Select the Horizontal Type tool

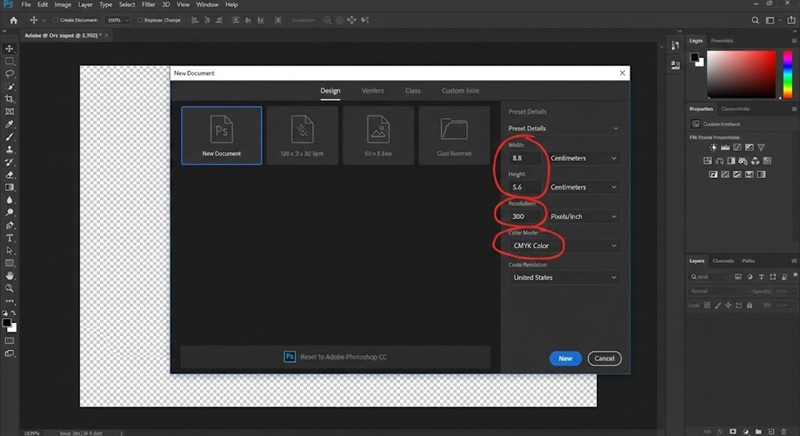point(9,238)
